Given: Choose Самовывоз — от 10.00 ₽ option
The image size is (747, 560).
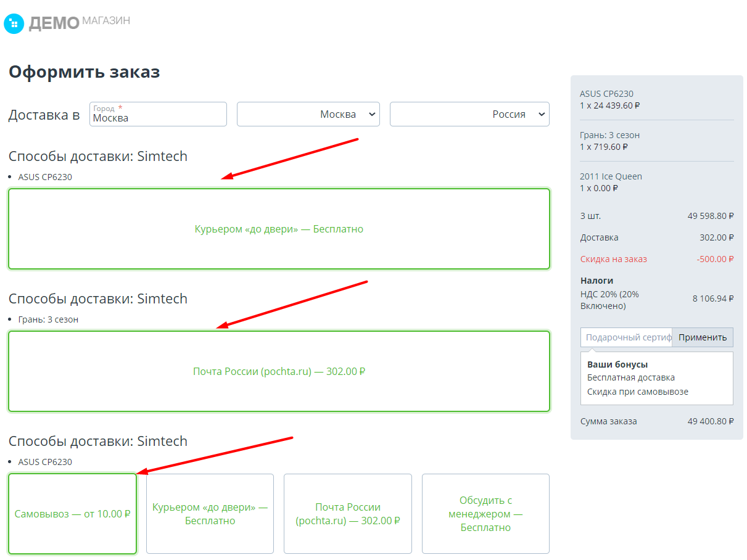Looking at the screenshot, I should tap(72, 514).
